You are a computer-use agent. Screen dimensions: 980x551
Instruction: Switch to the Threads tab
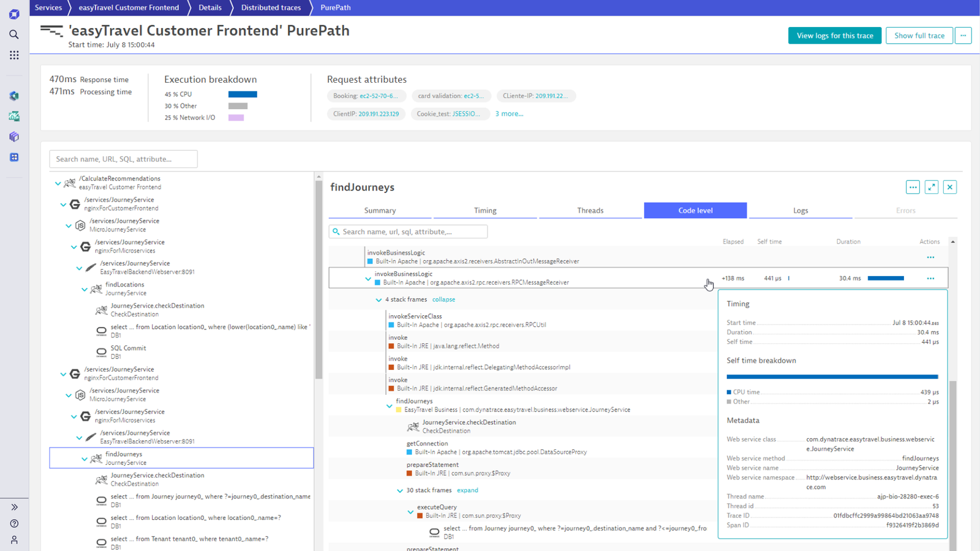(590, 211)
